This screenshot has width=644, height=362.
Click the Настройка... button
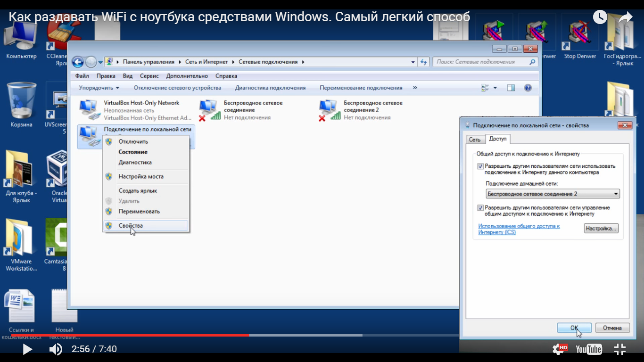tap(601, 228)
